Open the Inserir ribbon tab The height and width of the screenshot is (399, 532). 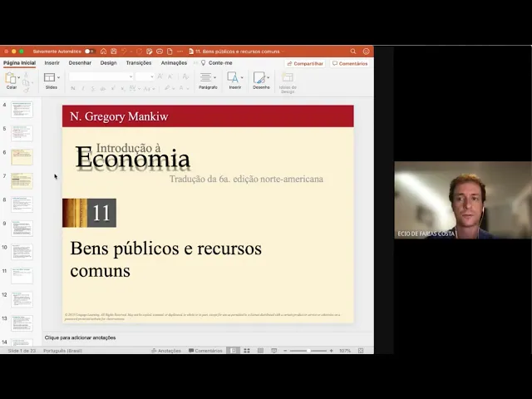tap(52, 63)
